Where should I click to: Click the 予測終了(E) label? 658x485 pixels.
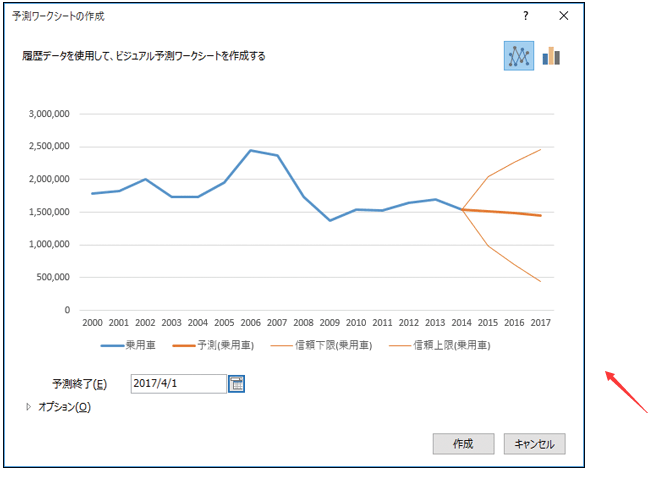(x=80, y=384)
